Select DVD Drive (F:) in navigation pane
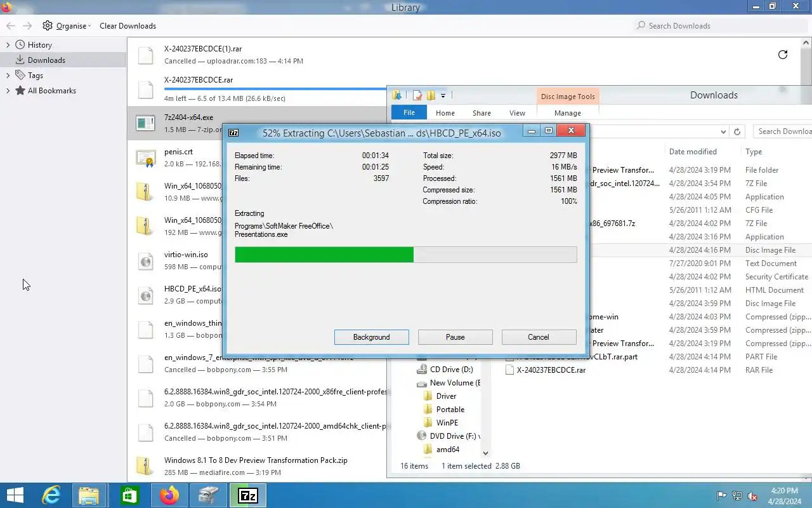This screenshot has height=508, width=812. 449,436
